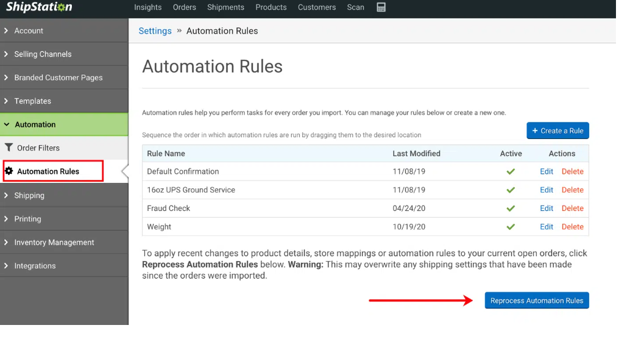
Task: Click the ShipStation logo
Action: [39, 7]
